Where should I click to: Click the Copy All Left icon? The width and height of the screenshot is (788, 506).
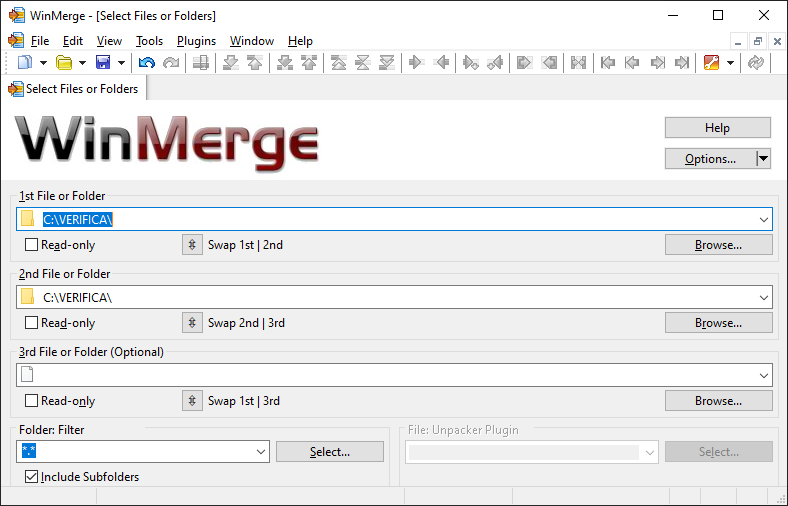click(x=549, y=62)
